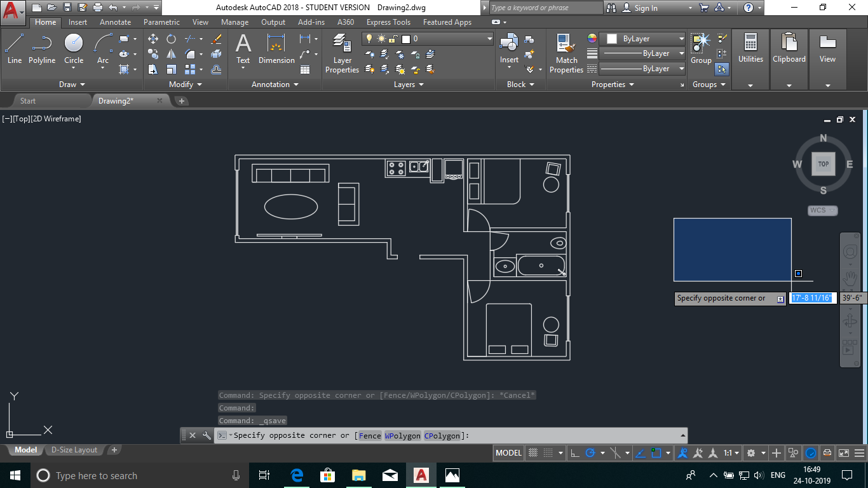The height and width of the screenshot is (488, 868).
Task: Click the Match Properties icon
Action: tap(566, 54)
